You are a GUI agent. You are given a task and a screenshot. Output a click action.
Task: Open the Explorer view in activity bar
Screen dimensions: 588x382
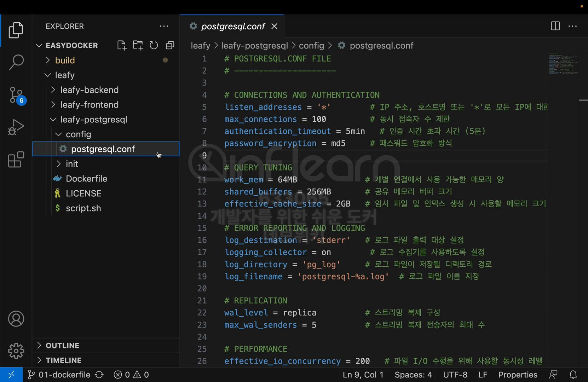pos(16,30)
